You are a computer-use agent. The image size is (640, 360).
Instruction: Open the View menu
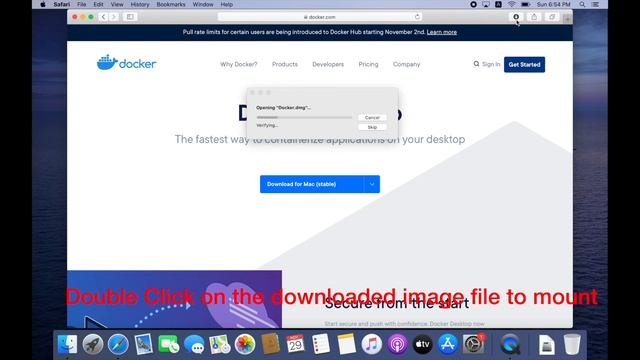click(x=117, y=4)
